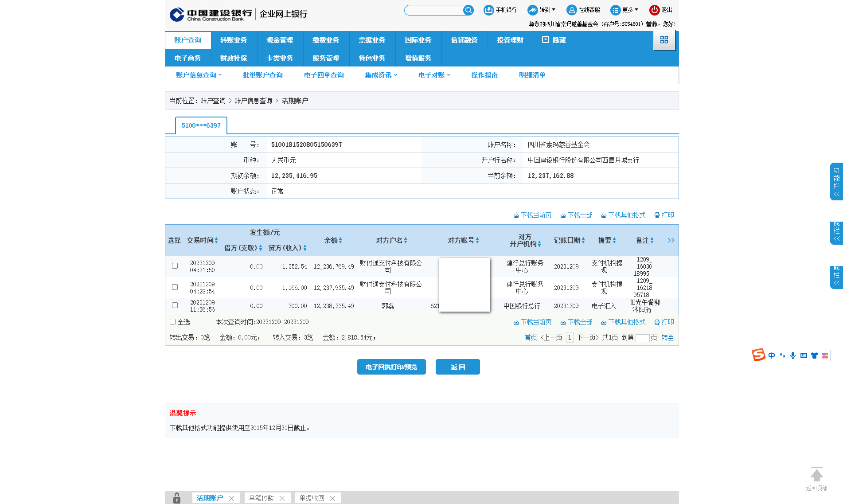This screenshot has height=504, width=843.
Task: Expand 电子对账 submenu dropdown
Action: [x=449, y=75]
